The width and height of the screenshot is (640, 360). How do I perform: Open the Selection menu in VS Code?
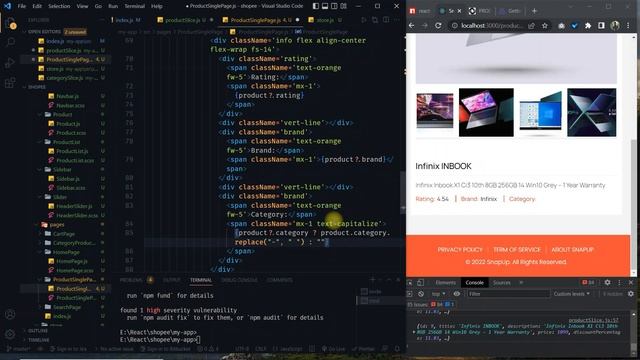[59, 6]
